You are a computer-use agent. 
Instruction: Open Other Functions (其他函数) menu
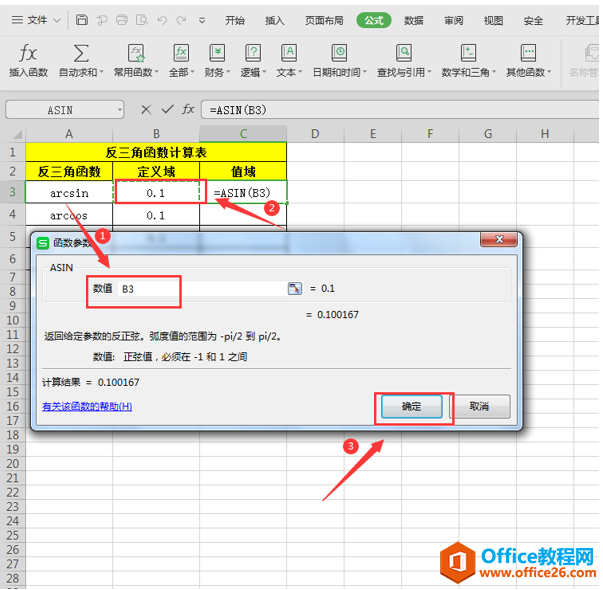[528, 60]
